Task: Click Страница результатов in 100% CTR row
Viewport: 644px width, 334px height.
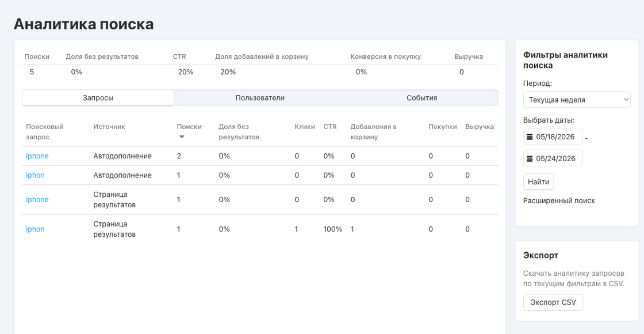Action: (114, 229)
